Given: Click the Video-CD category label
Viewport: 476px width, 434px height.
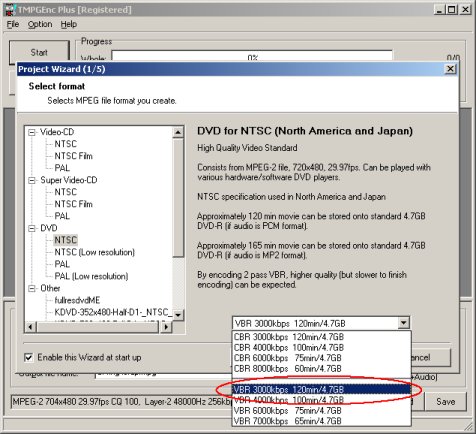Looking at the screenshot, I should [x=57, y=132].
